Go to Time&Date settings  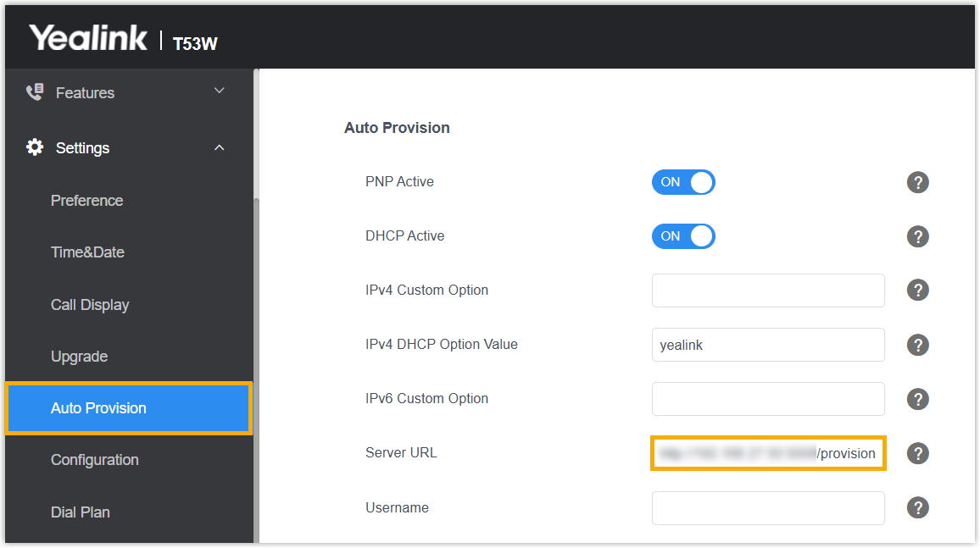87,252
